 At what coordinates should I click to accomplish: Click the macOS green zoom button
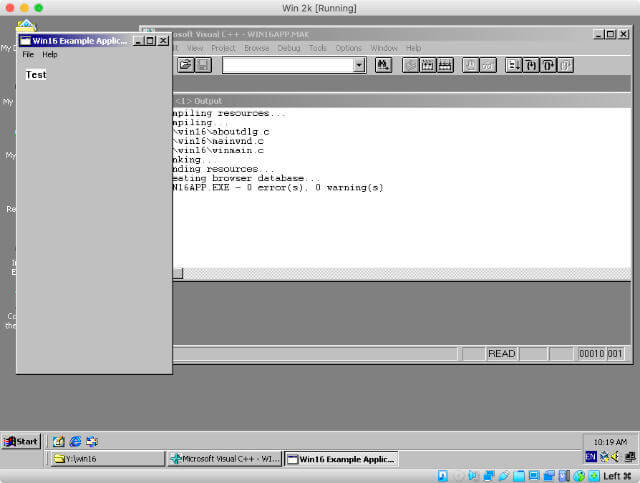(x=39, y=8)
